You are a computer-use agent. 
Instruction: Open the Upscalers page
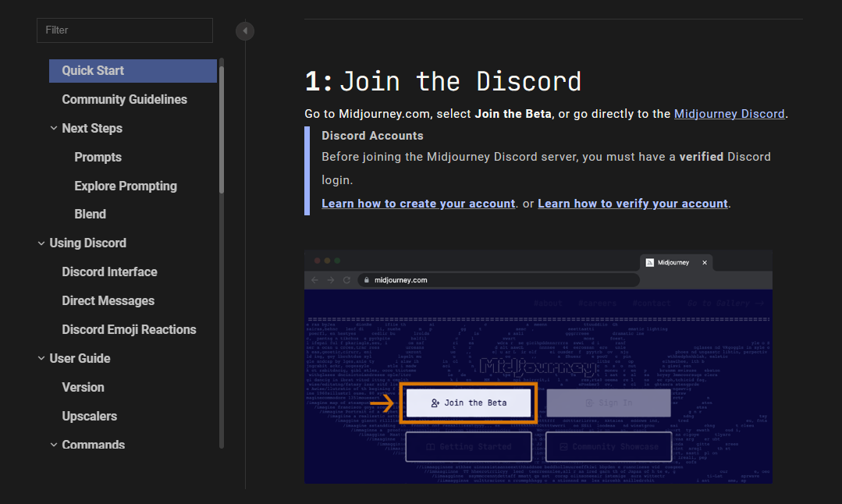point(89,417)
